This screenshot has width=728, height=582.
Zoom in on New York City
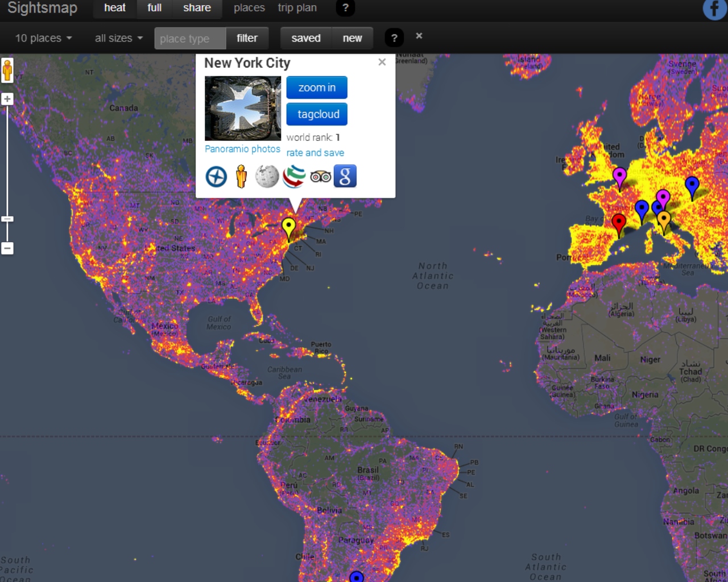pyautogui.click(x=317, y=88)
